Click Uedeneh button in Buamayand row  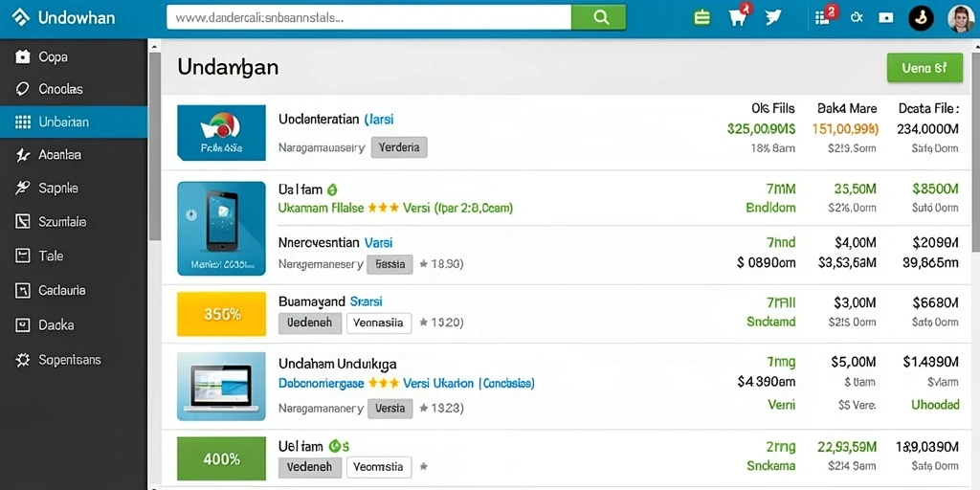click(309, 323)
